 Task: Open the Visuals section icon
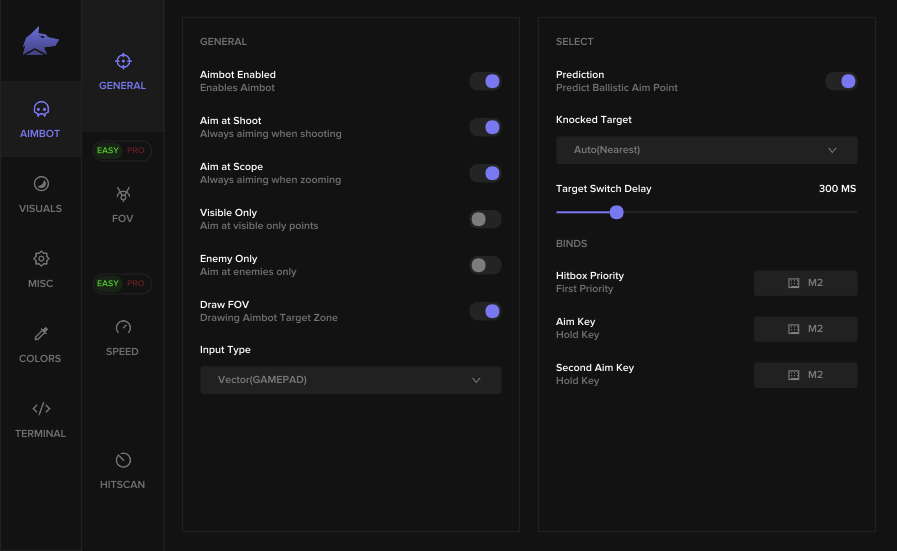pyautogui.click(x=41, y=184)
